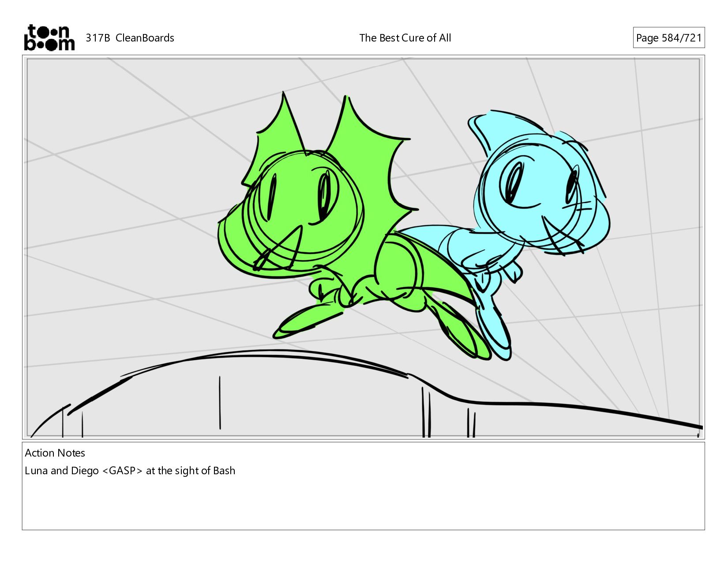This screenshot has width=728, height=563.
Task: Click the 'Action Notes' heading
Action: [x=55, y=453]
